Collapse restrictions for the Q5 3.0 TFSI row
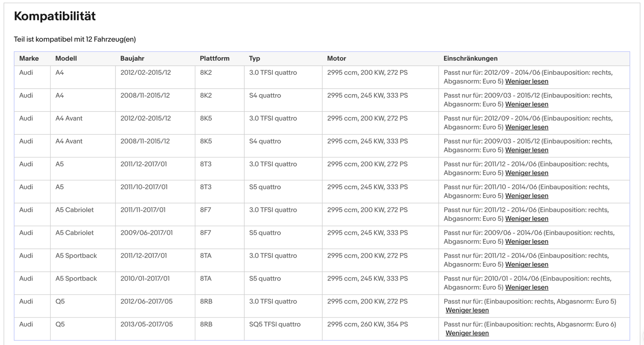Screen dimensions: 644x345 click(467, 310)
